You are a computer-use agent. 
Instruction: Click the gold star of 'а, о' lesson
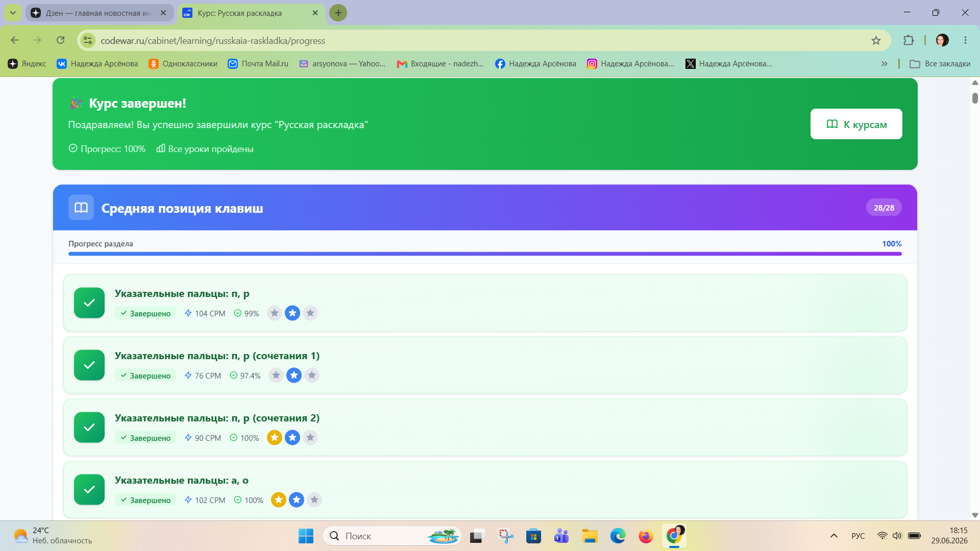tap(279, 500)
